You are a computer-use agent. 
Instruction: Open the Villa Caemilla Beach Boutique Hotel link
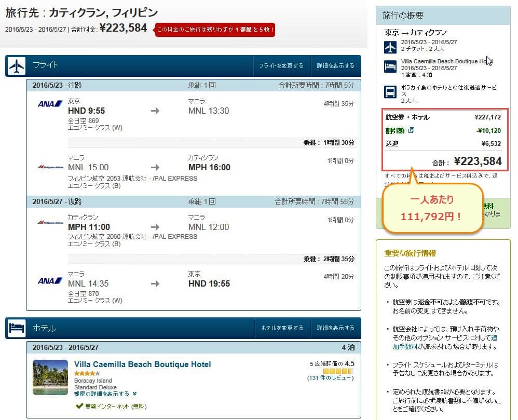click(142, 364)
